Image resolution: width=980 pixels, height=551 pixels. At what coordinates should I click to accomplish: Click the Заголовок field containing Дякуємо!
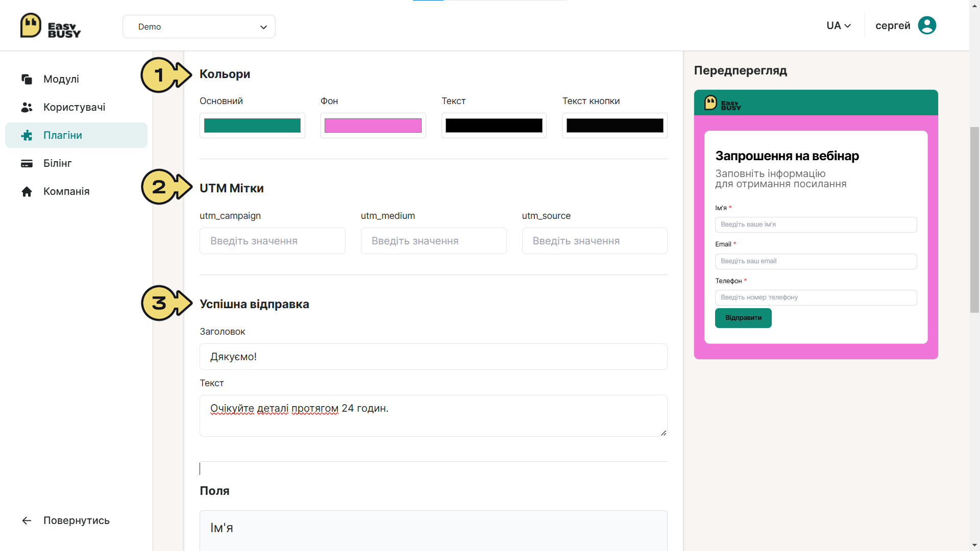pos(433,357)
